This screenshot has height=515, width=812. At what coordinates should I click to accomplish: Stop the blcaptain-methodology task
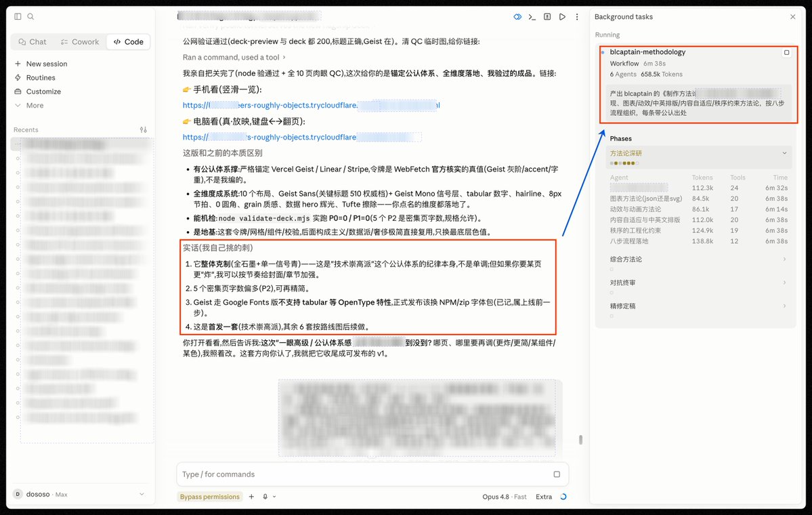pos(787,52)
